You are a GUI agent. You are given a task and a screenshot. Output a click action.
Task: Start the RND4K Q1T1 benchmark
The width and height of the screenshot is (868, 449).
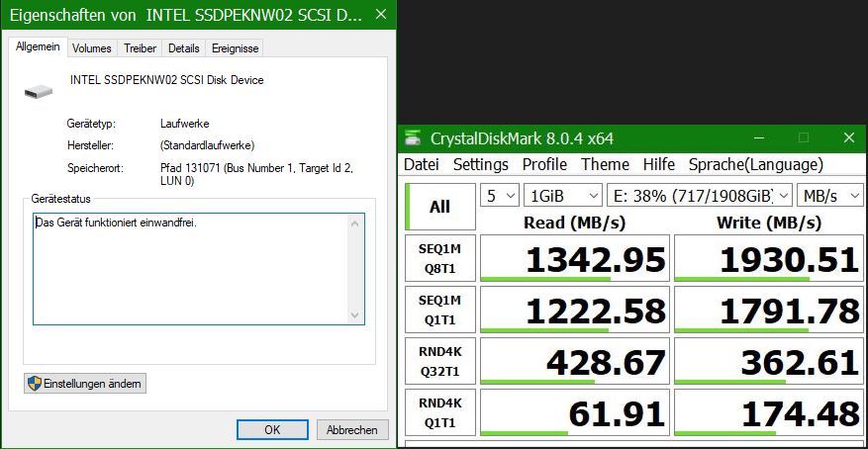click(440, 412)
